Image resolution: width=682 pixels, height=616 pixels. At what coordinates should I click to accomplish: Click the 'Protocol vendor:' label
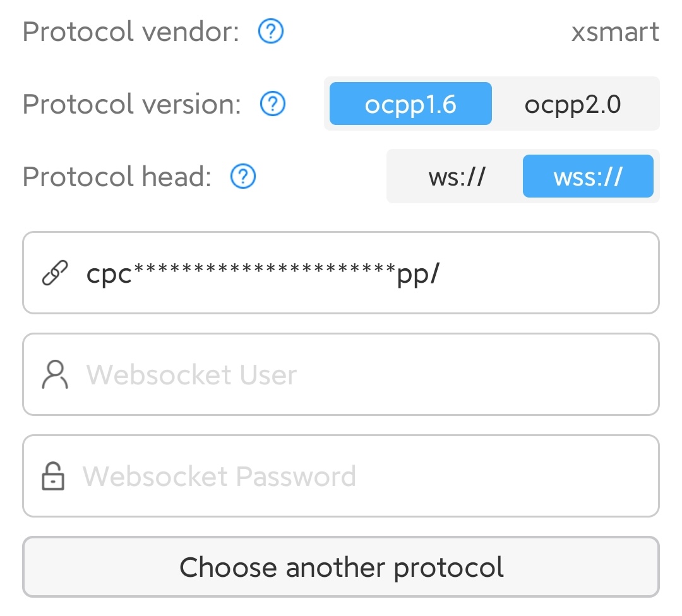[131, 32]
